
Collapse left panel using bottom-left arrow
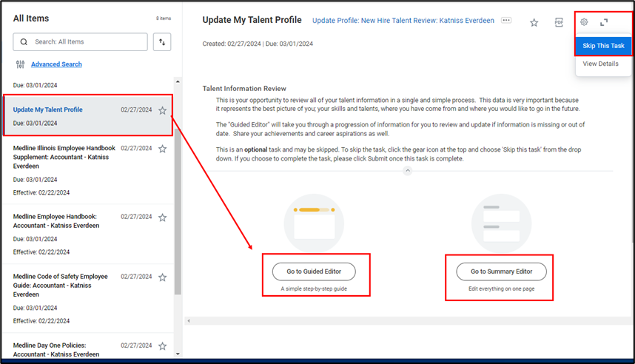188,320
